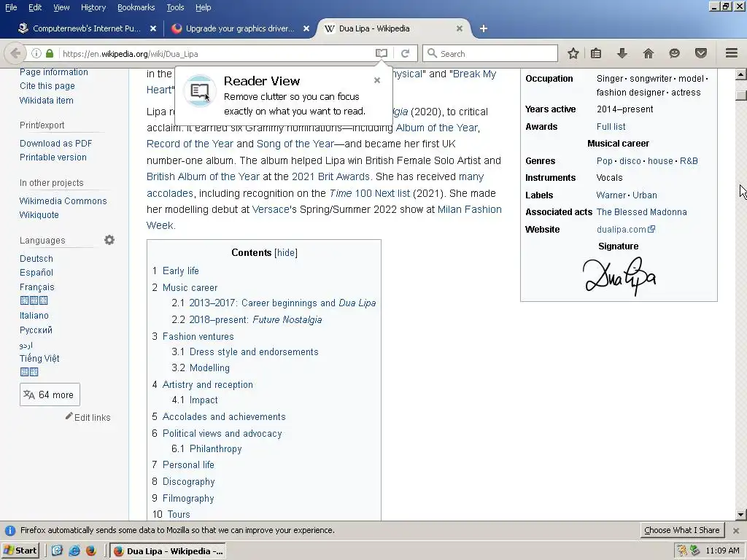Open the Windows Start menu
The width and height of the screenshot is (747, 560).
[x=20, y=551]
